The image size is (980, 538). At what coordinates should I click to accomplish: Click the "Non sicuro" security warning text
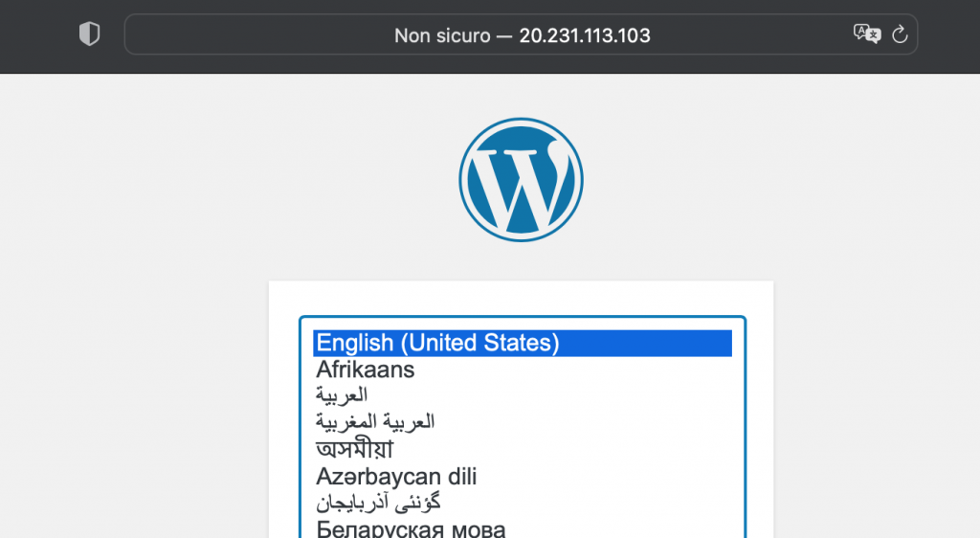tap(442, 35)
